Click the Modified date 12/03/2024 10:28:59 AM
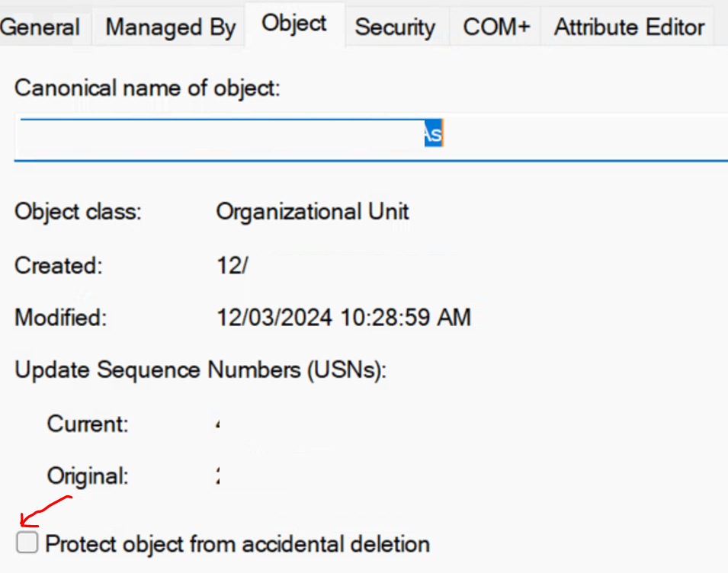The width and height of the screenshot is (728, 573). [x=344, y=319]
